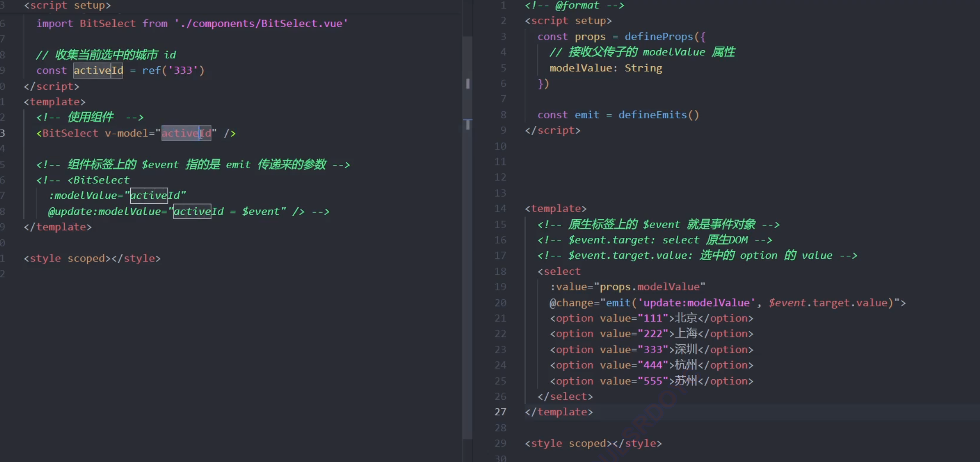
Task: Click the 使用组件 comment line
Action: [x=90, y=117]
